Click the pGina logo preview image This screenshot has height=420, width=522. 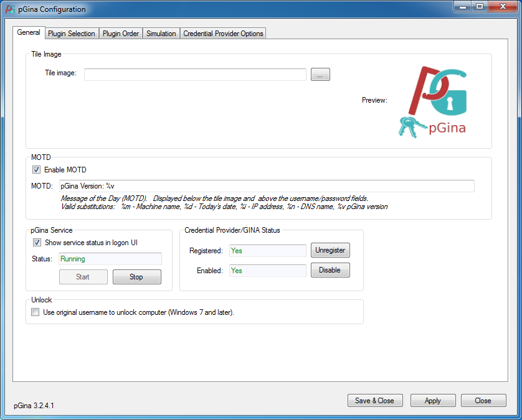tap(433, 102)
